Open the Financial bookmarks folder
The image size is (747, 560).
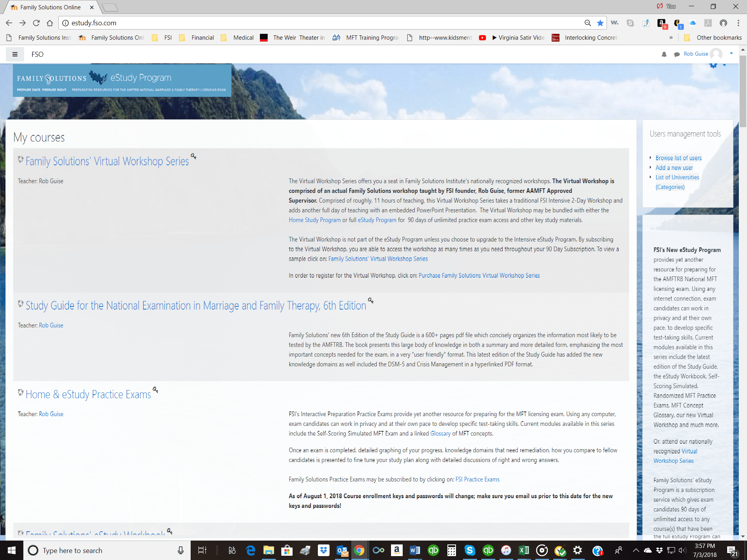pos(197,38)
